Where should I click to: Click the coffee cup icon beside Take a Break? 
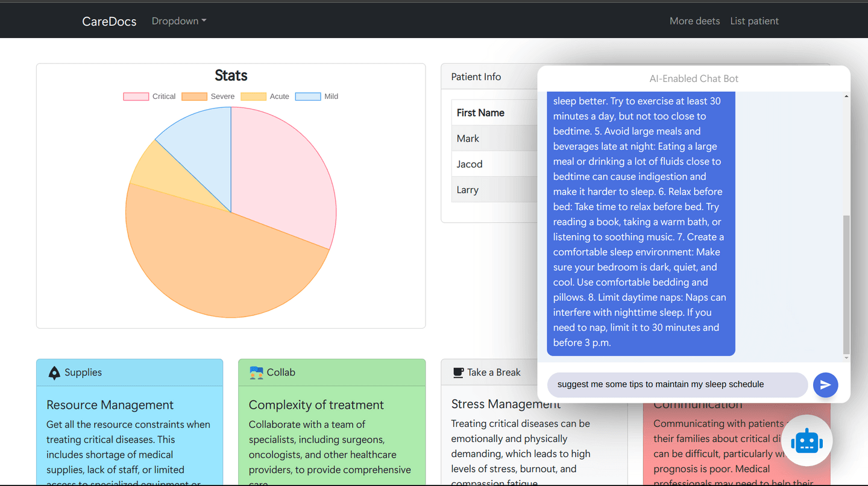point(458,373)
